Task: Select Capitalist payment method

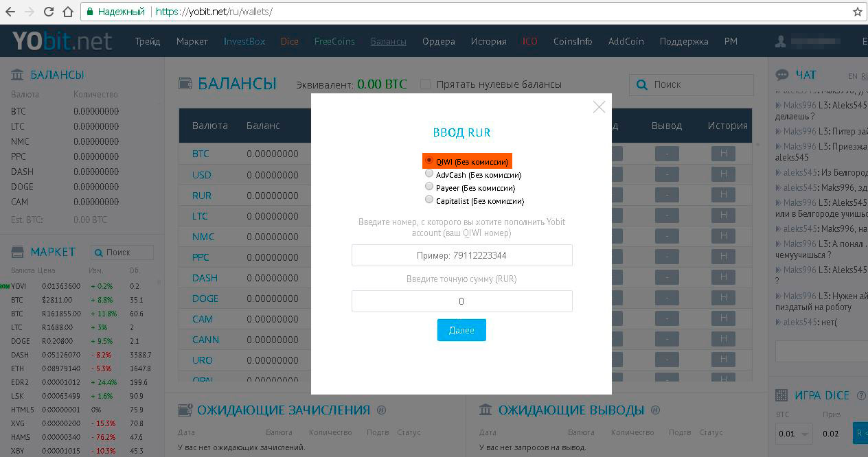Action: (429, 200)
